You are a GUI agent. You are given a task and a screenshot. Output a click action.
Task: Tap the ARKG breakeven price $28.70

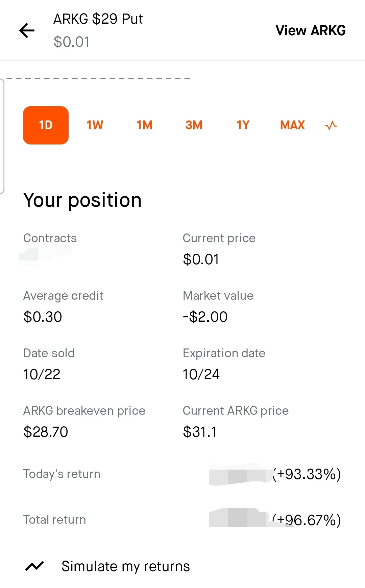[46, 432]
